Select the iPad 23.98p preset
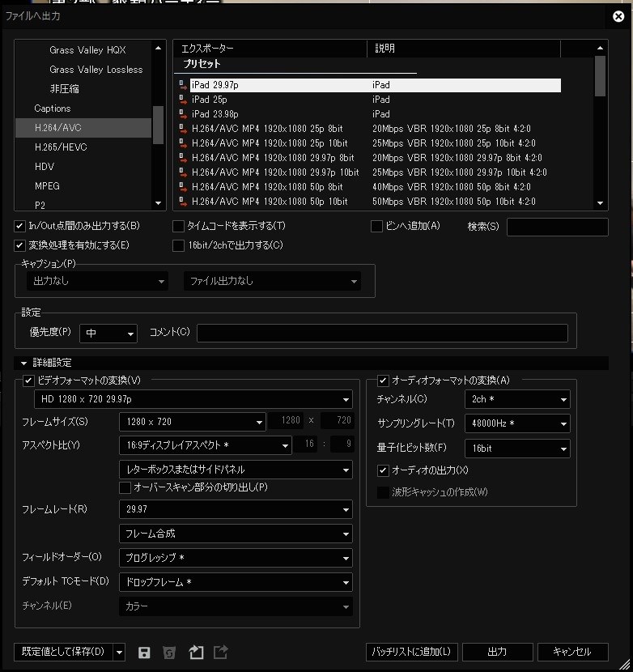This screenshot has height=672, width=633. pos(375,114)
